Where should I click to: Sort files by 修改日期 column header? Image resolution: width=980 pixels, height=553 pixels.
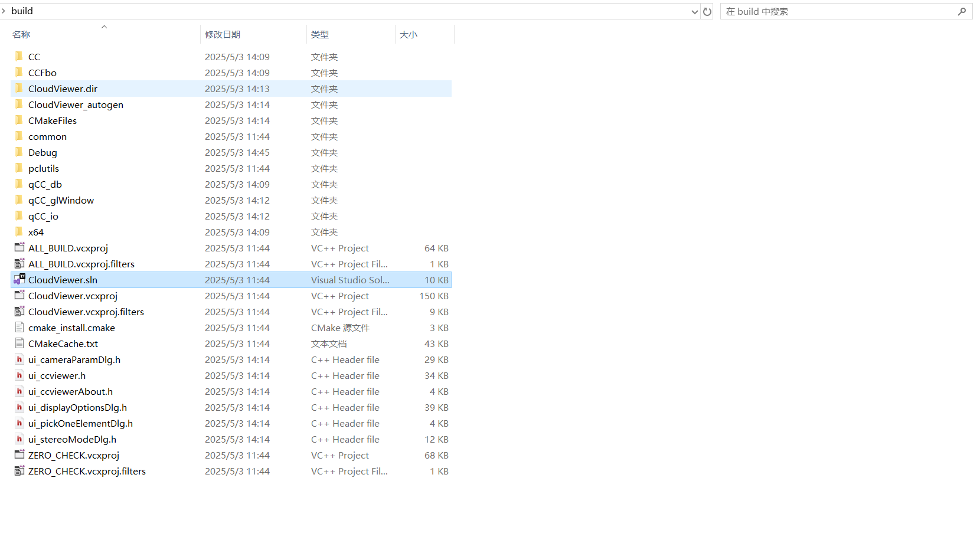coord(223,34)
